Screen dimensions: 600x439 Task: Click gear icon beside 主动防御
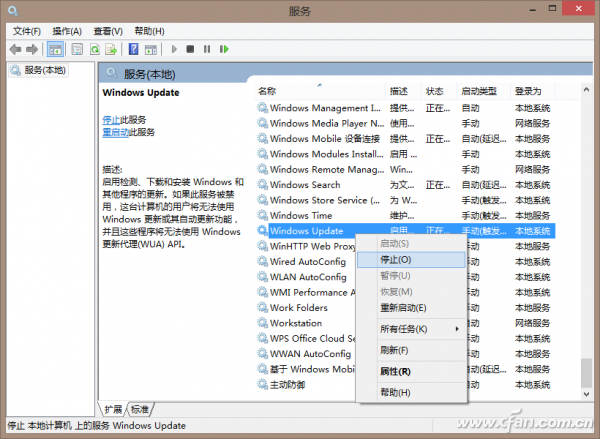click(262, 384)
